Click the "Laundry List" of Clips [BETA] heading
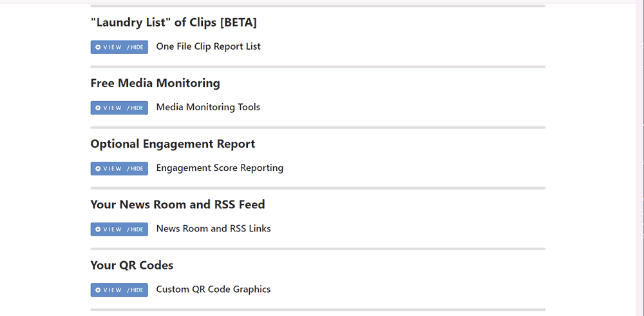Image resolution: width=644 pixels, height=316 pixels. 173,23
